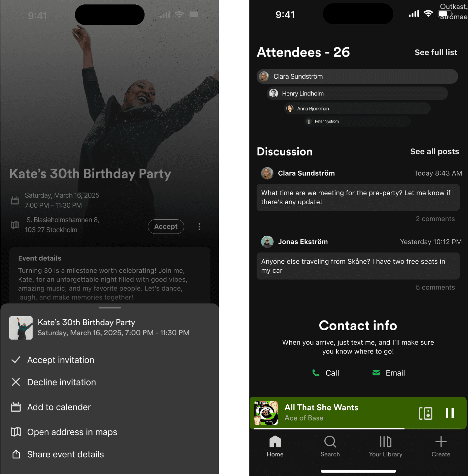Expand attendees with See full list

(x=436, y=52)
